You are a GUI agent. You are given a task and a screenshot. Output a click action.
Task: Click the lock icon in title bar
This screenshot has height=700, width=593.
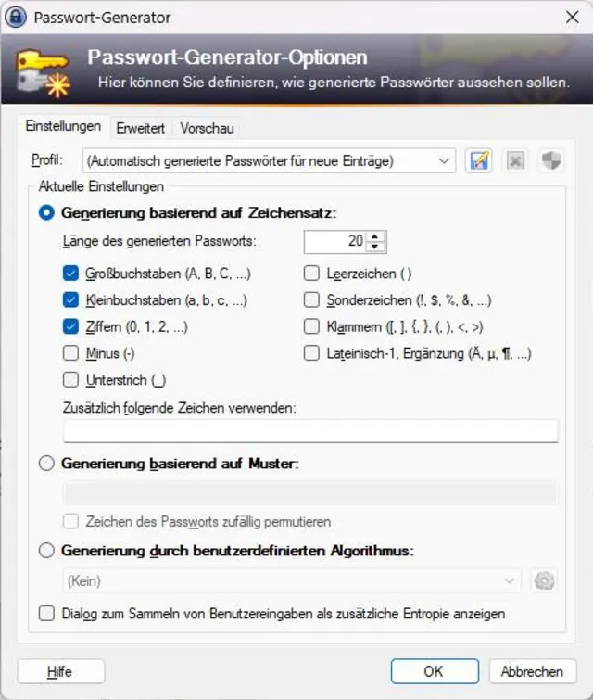point(16,17)
